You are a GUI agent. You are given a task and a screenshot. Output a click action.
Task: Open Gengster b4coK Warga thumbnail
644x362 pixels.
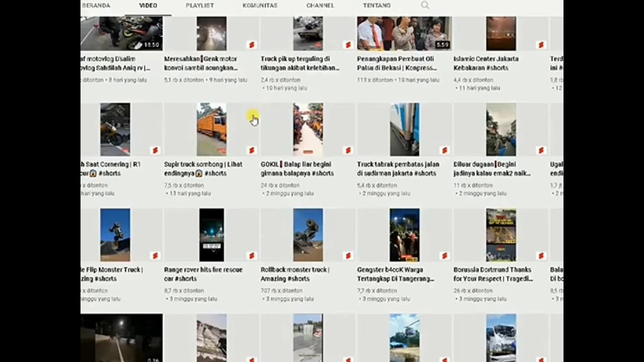(405, 235)
